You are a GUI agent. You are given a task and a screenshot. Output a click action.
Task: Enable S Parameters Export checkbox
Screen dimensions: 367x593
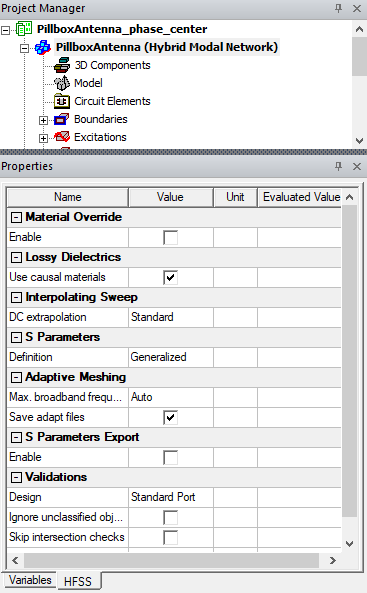click(x=171, y=458)
